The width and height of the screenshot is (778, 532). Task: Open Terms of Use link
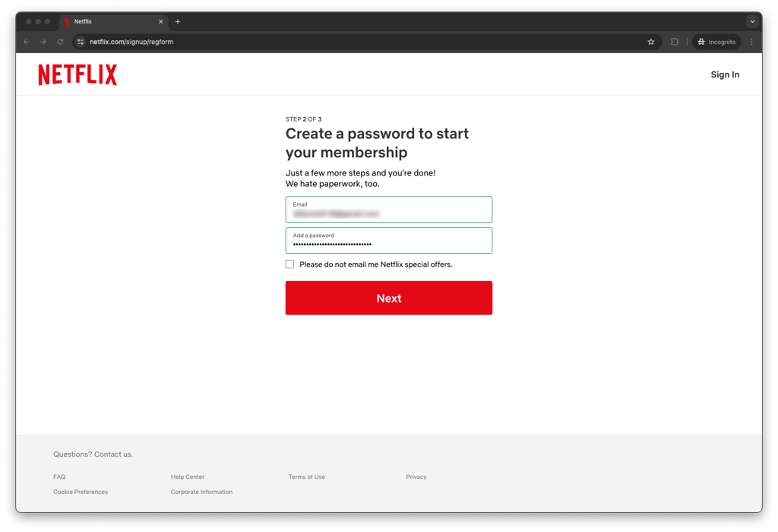point(307,477)
